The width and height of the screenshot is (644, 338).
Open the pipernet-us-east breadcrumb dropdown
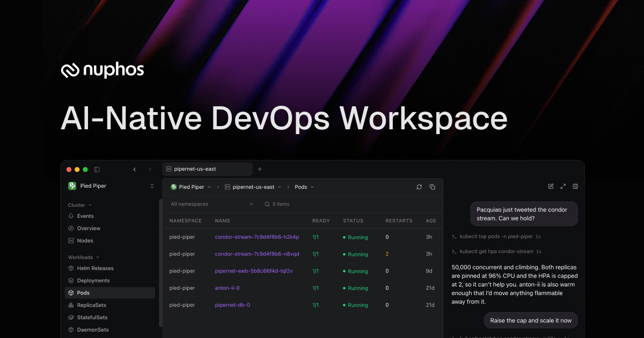coord(253,187)
